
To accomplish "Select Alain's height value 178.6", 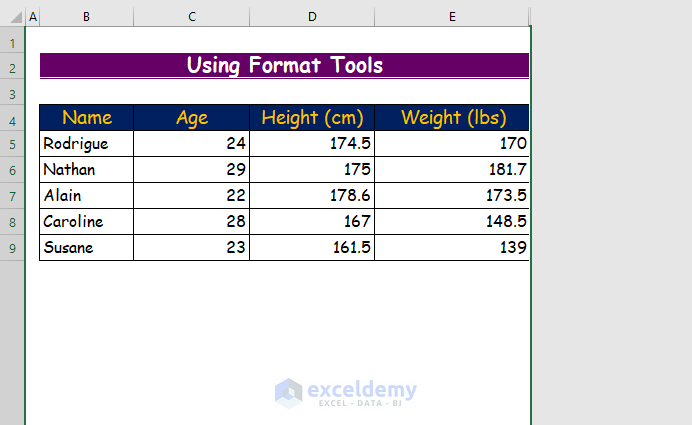I will tap(311, 196).
